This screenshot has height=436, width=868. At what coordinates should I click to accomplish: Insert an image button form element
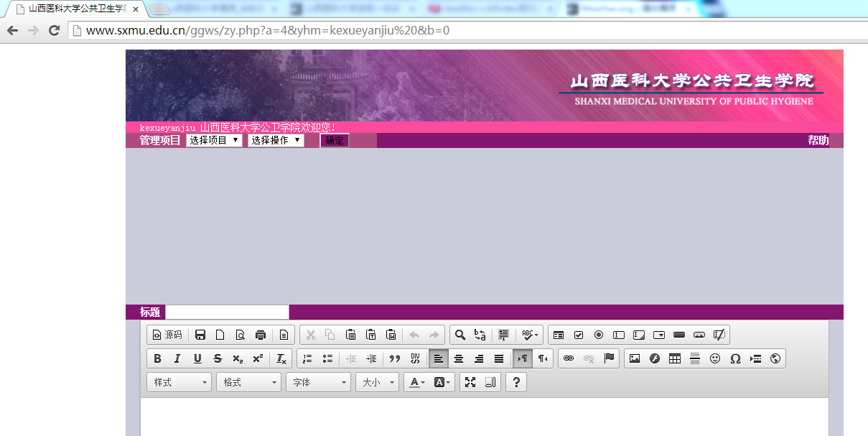[699, 335]
